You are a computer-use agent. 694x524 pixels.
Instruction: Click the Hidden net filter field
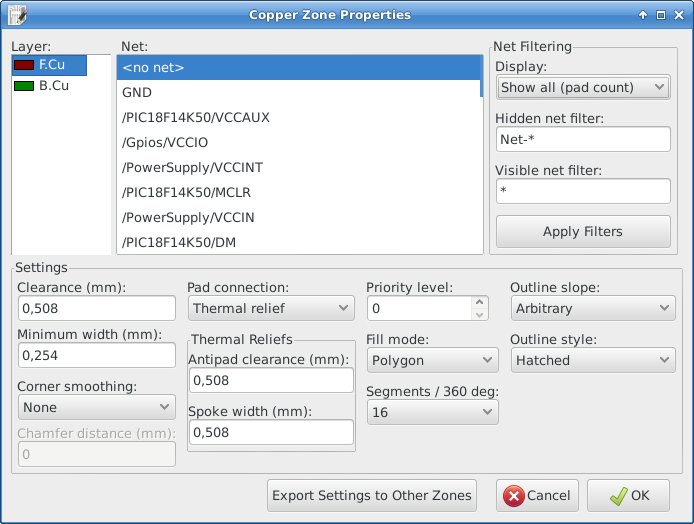click(x=582, y=139)
